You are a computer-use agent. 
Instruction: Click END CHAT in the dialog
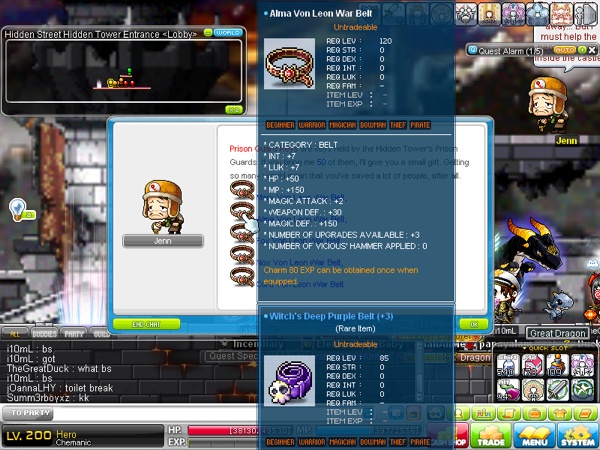[146, 324]
